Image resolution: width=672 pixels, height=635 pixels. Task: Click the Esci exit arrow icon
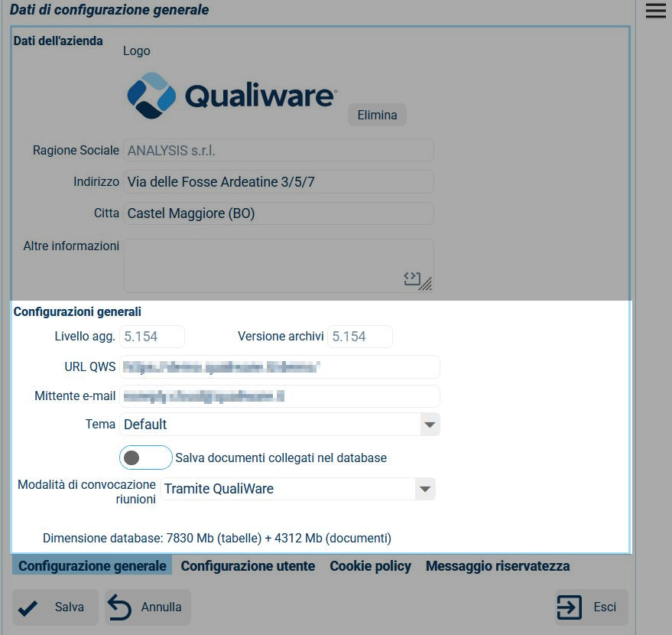point(569,607)
